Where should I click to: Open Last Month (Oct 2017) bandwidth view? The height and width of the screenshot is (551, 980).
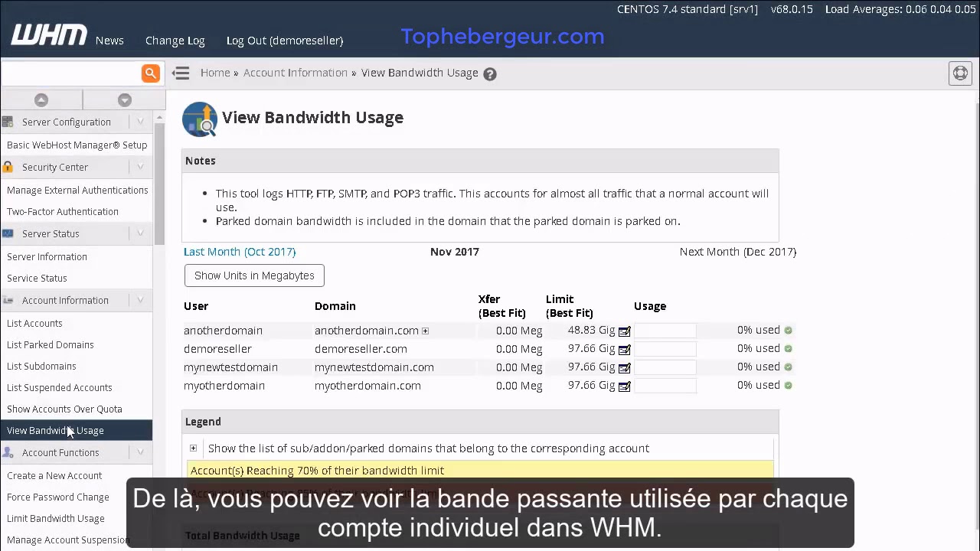pos(239,252)
